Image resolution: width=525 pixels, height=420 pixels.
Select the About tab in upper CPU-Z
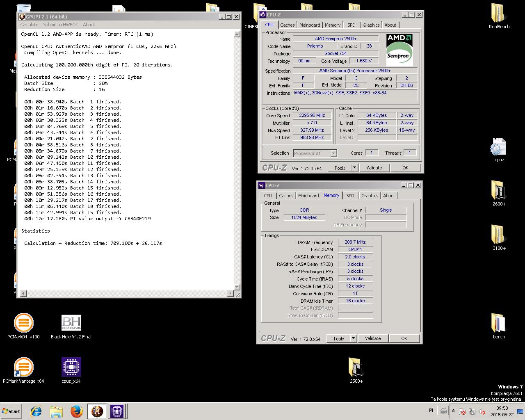click(x=390, y=25)
